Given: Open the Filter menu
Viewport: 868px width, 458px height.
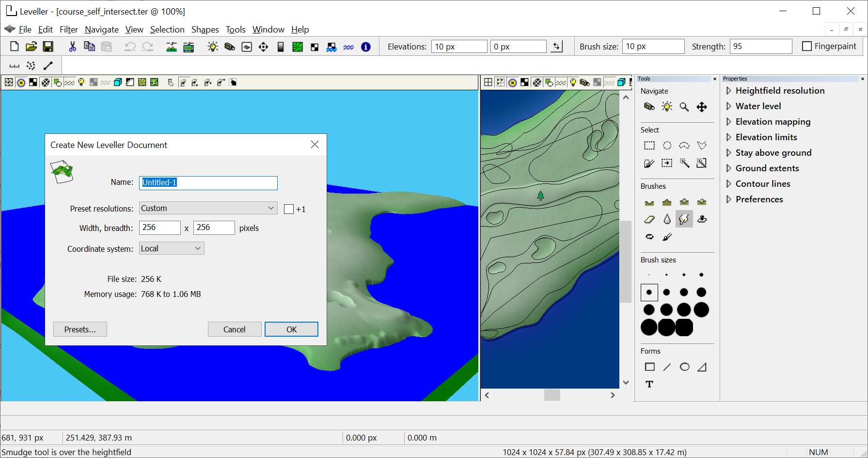Looking at the screenshot, I should 69,30.
